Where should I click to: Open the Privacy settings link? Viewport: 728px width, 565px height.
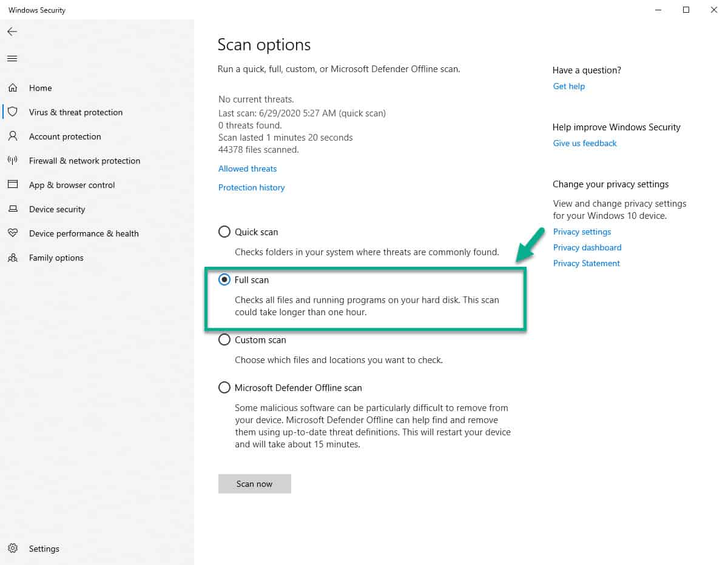click(x=582, y=232)
